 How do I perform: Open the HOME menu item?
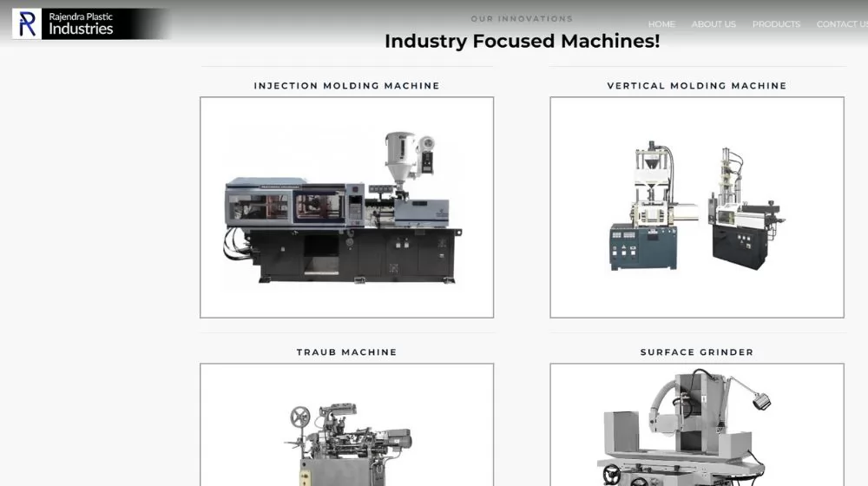(661, 24)
